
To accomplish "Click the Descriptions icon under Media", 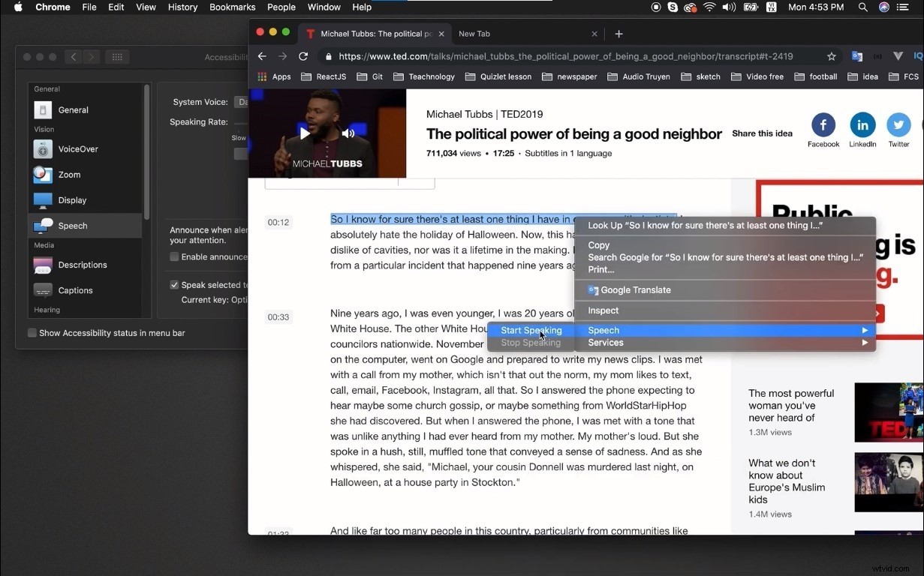I will [42, 264].
